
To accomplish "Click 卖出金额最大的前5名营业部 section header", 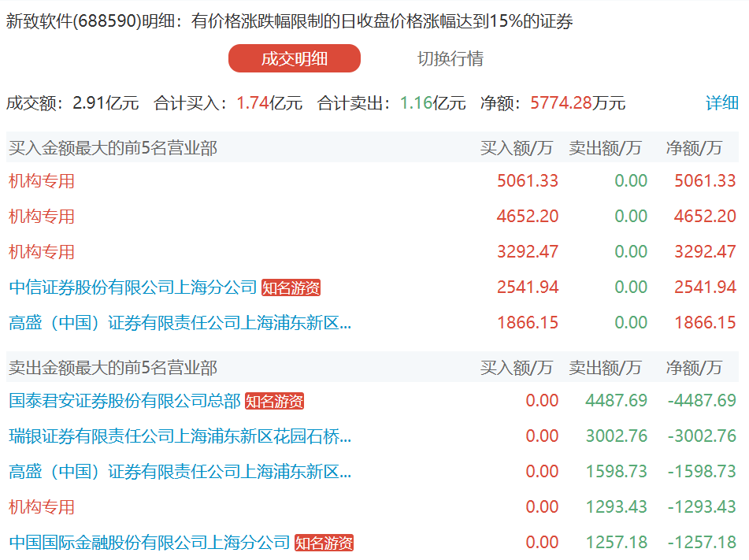I will (x=113, y=367).
